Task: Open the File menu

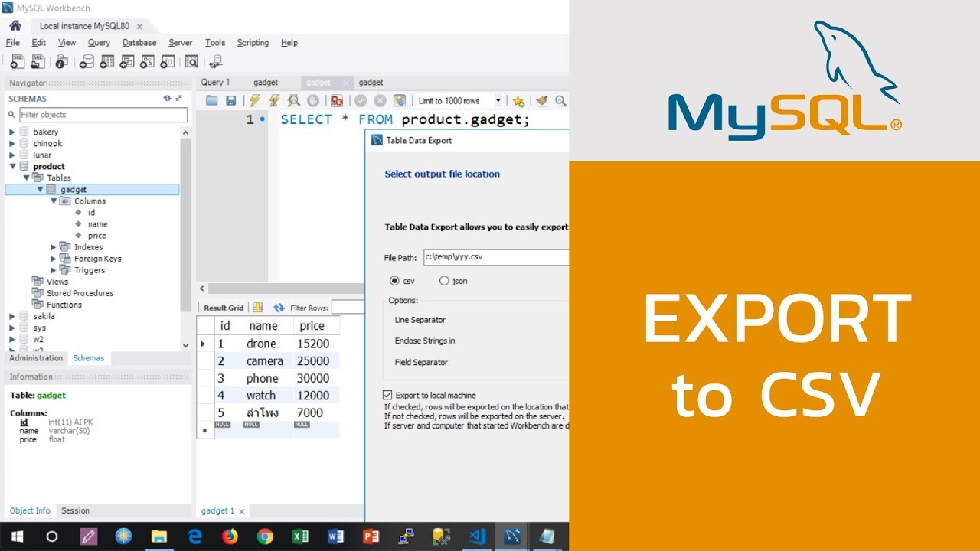Action: point(12,43)
